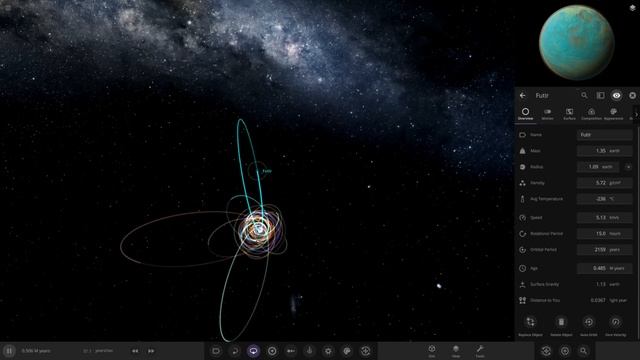Click the Mass property icon

tap(522, 151)
